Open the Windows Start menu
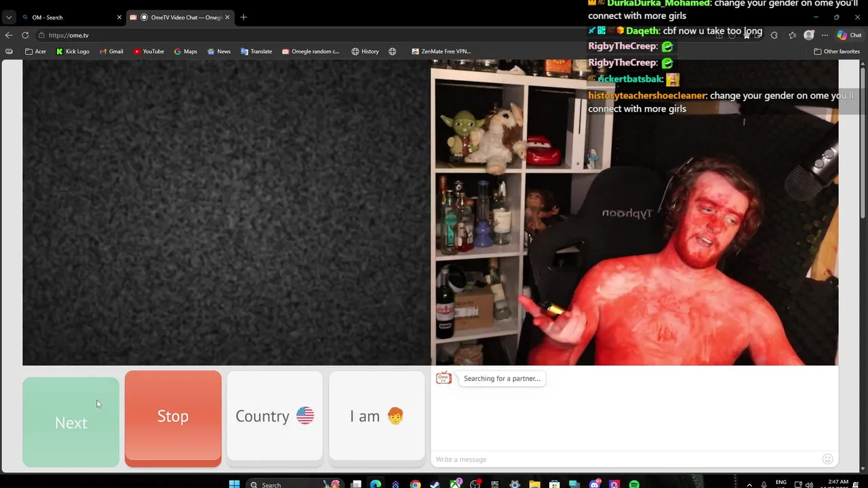Viewport: 868px width, 488px height. [234, 484]
